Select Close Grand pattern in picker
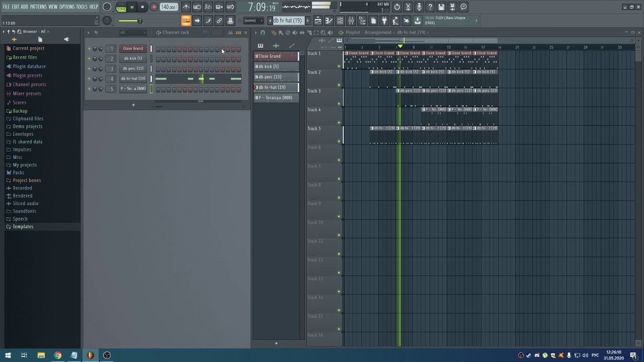 (x=276, y=56)
